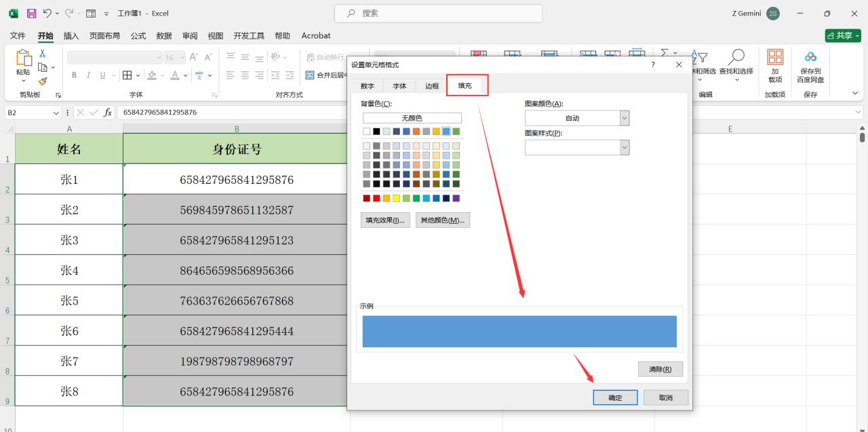This screenshot has height=432, width=868.
Task: Click Save to Baidu Netdisk icon
Action: point(810,57)
